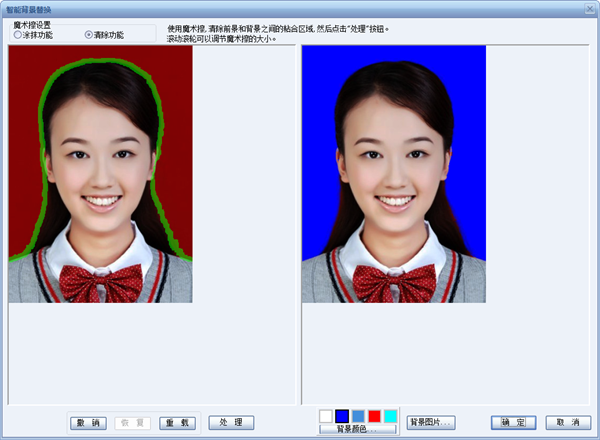Choose the dark blue background swatch

coord(342,416)
